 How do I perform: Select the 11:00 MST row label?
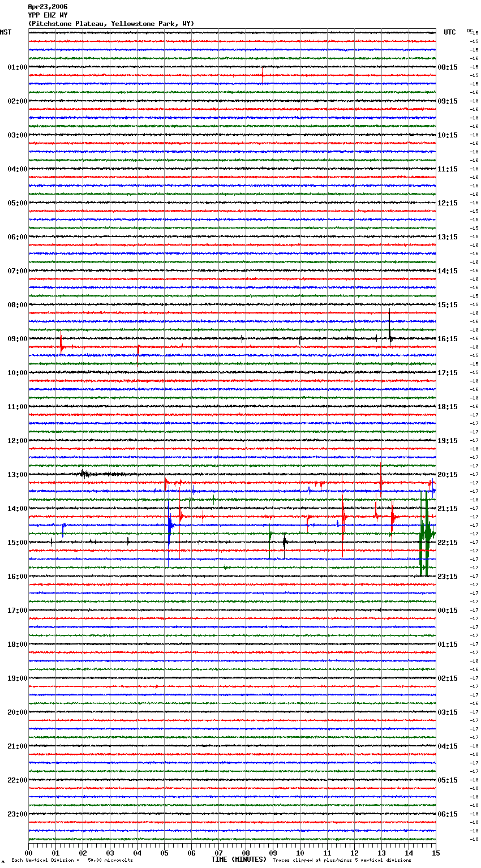[17, 407]
